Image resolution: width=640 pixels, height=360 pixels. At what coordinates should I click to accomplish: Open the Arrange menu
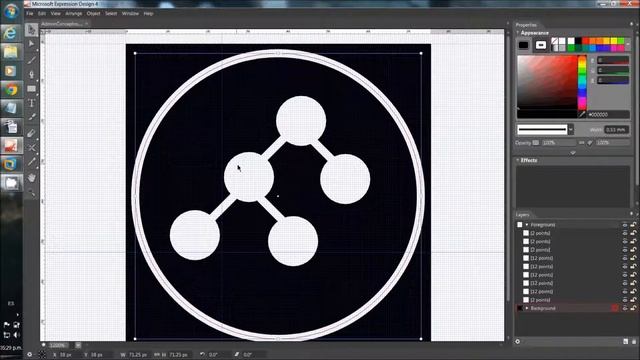pos(73,13)
